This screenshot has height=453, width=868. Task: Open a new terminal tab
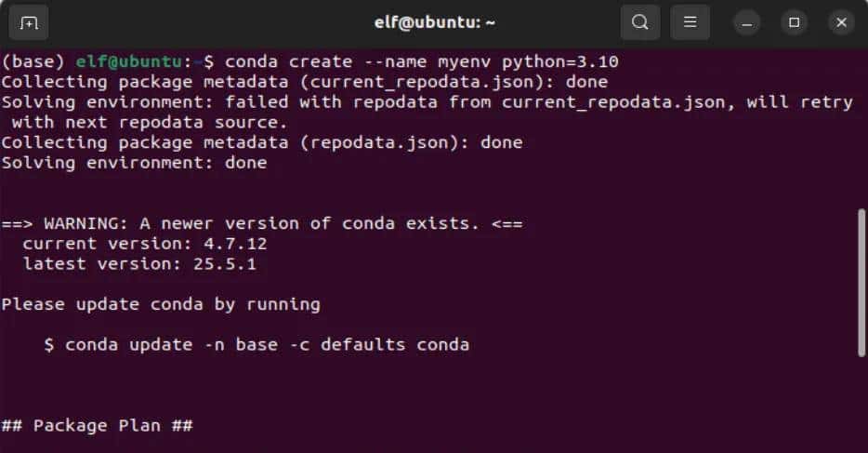click(29, 22)
